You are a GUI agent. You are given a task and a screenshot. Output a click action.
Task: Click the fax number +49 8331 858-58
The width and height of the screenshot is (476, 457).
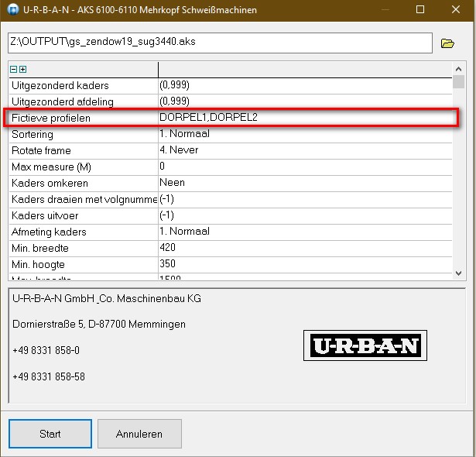[49, 377]
